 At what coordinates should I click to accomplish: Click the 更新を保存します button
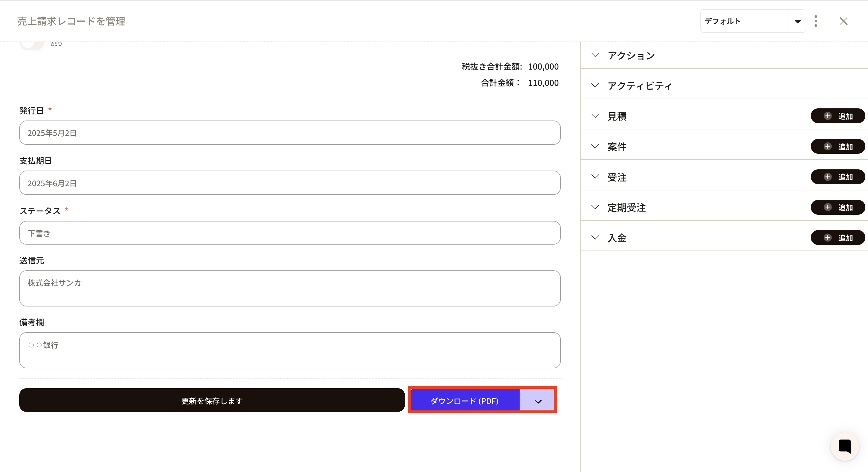point(212,401)
